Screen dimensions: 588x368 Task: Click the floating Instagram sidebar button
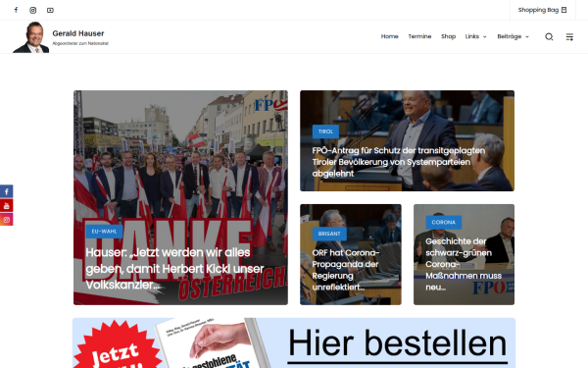[7, 219]
